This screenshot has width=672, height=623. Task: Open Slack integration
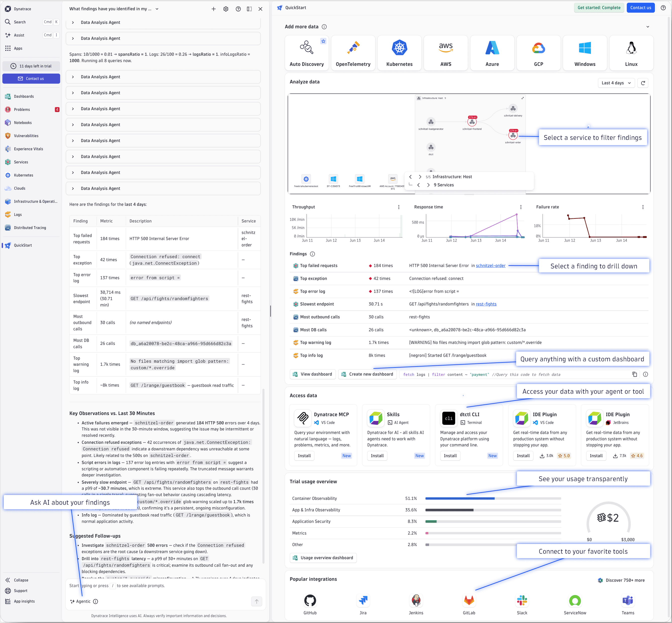tap(522, 604)
